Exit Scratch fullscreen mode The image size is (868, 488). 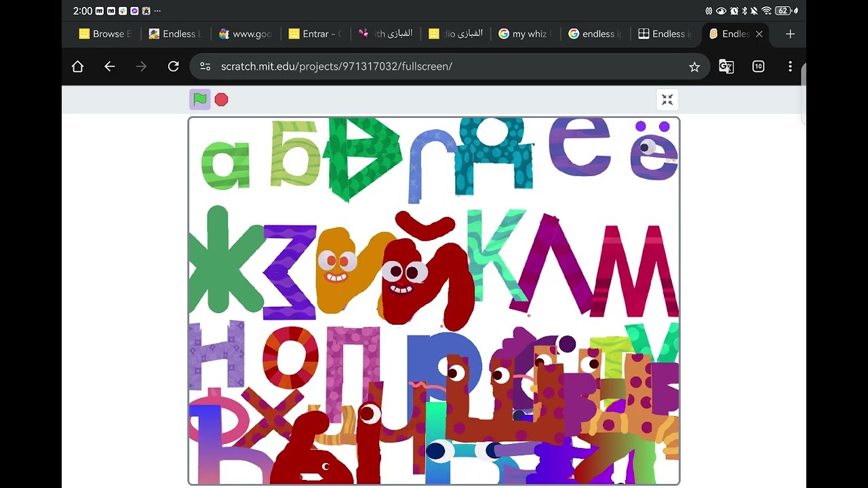click(667, 100)
